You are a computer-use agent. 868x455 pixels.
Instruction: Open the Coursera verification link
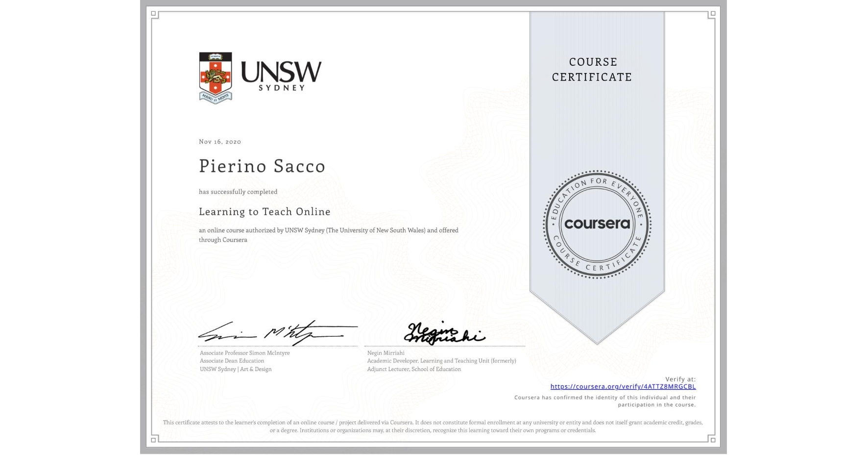[x=623, y=386]
